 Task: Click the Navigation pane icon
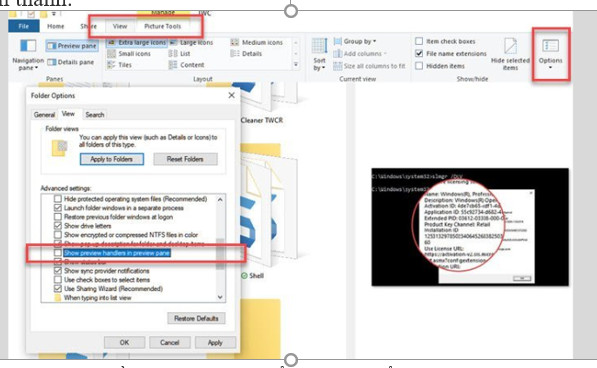(x=28, y=46)
